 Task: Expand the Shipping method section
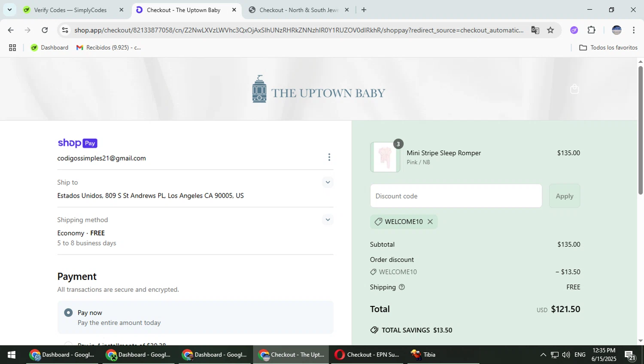point(328,220)
